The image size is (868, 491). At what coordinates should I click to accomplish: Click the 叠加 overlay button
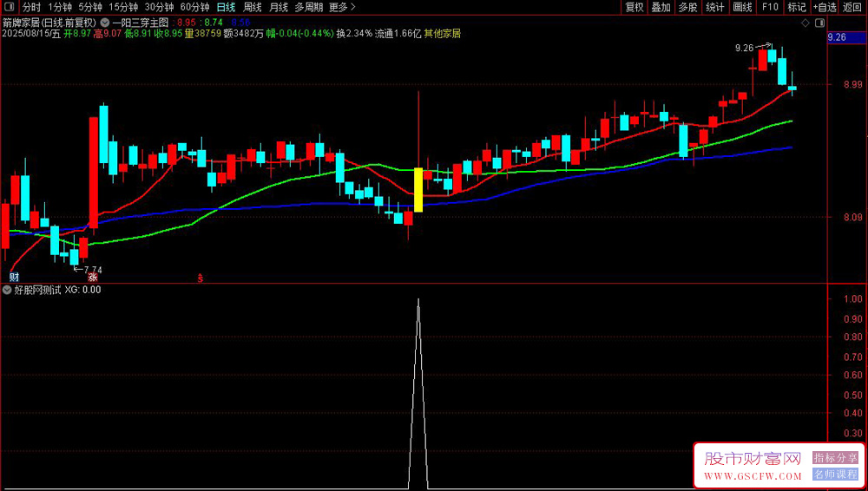coord(661,7)
